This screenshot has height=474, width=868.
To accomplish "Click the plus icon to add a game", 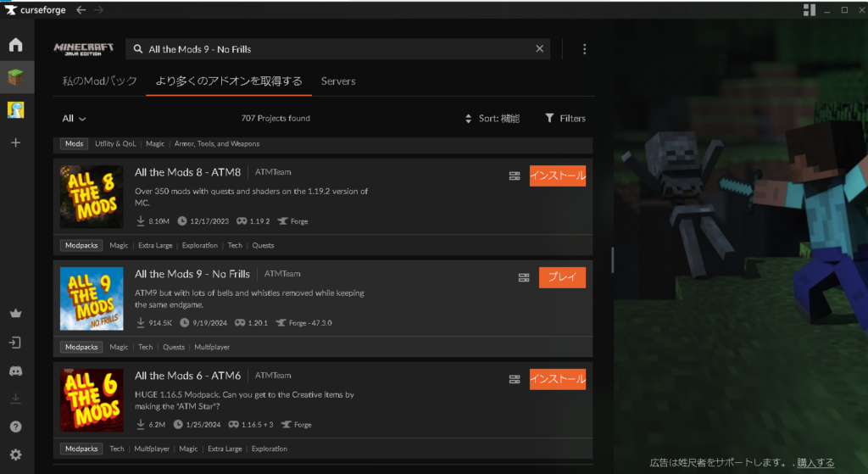I will (15, 142).
